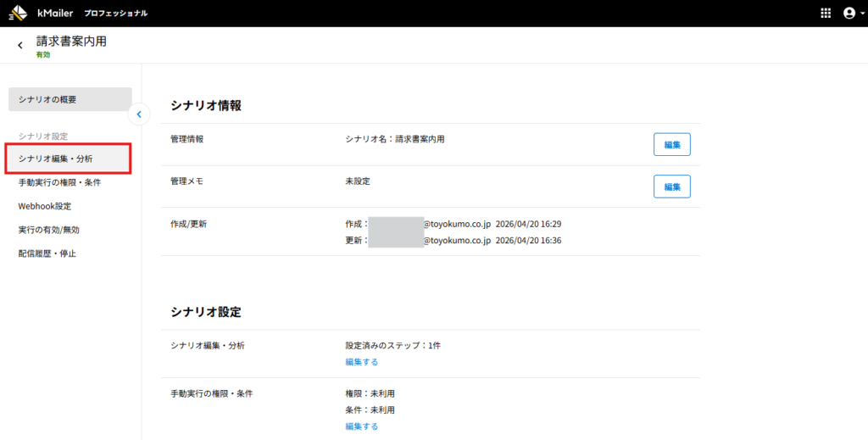Image resolution: width=868 pixels, height=440 pixels.
Task: Click the green 有効 status label
Action: (x=43, y=54)
